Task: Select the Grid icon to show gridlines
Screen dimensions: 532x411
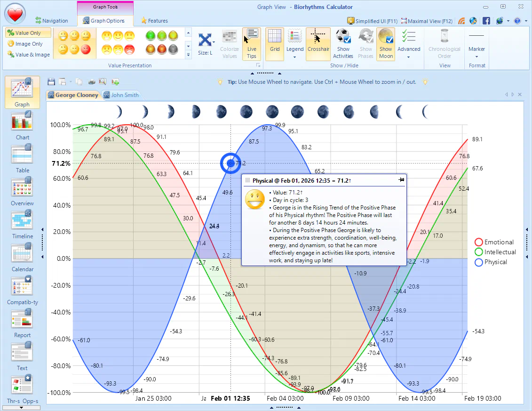Action: pos(274,42)
